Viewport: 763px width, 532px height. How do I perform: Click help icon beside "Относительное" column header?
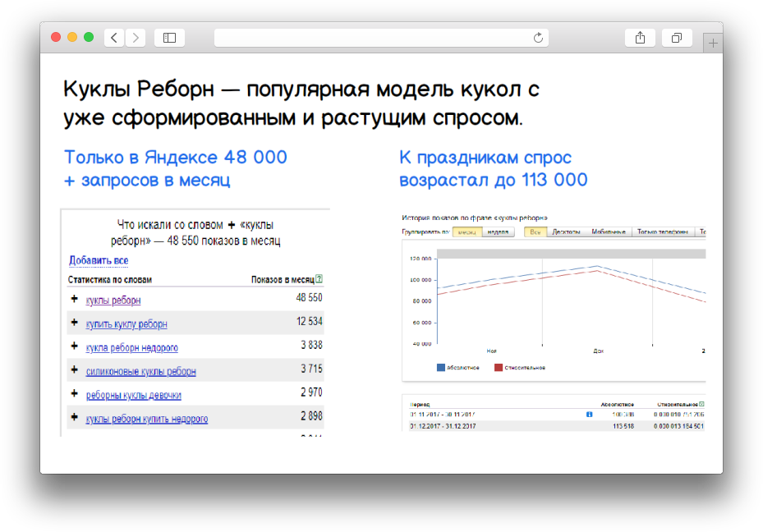coord(701,404)
